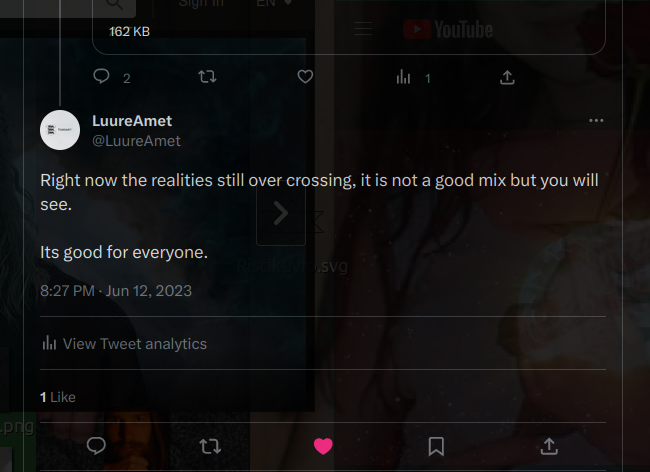Click the reply icon on the main tweet

click(96, 446)
